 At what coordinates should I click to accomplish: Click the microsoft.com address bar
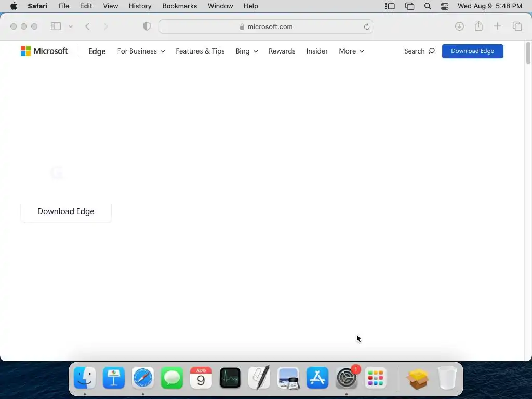[266, 26]
